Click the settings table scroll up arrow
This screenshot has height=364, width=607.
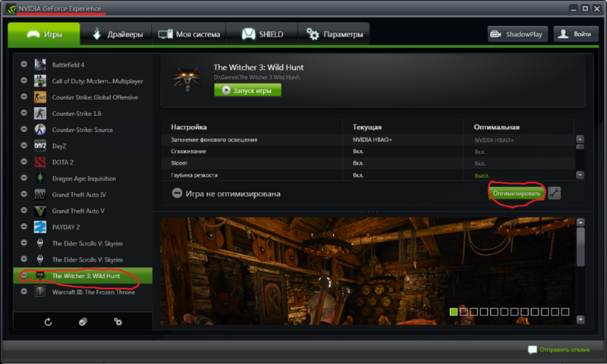tap(580, 139)
